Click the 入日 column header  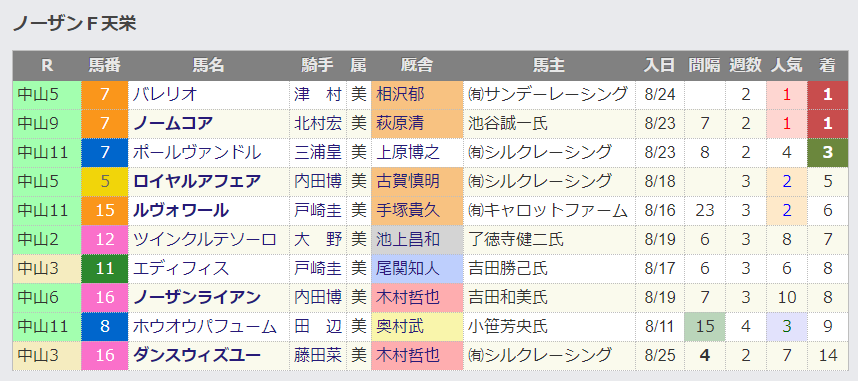pyautogui.click(x=660, y=66)
